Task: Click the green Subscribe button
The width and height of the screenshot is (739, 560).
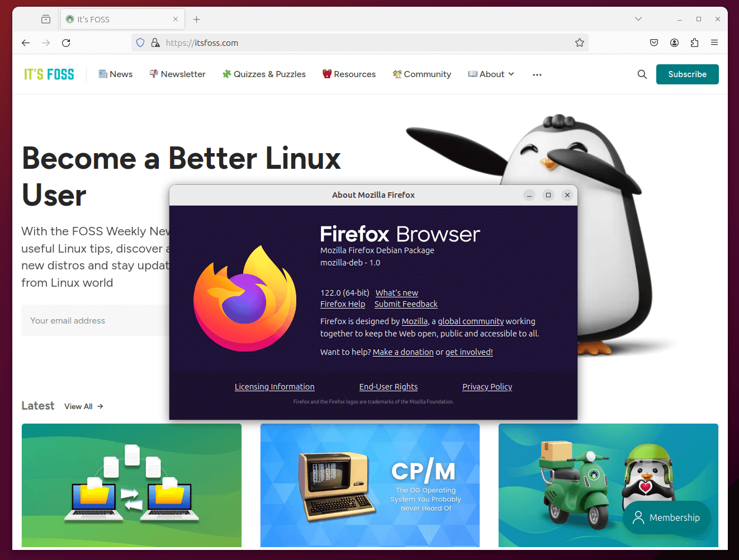Action: 687,74
